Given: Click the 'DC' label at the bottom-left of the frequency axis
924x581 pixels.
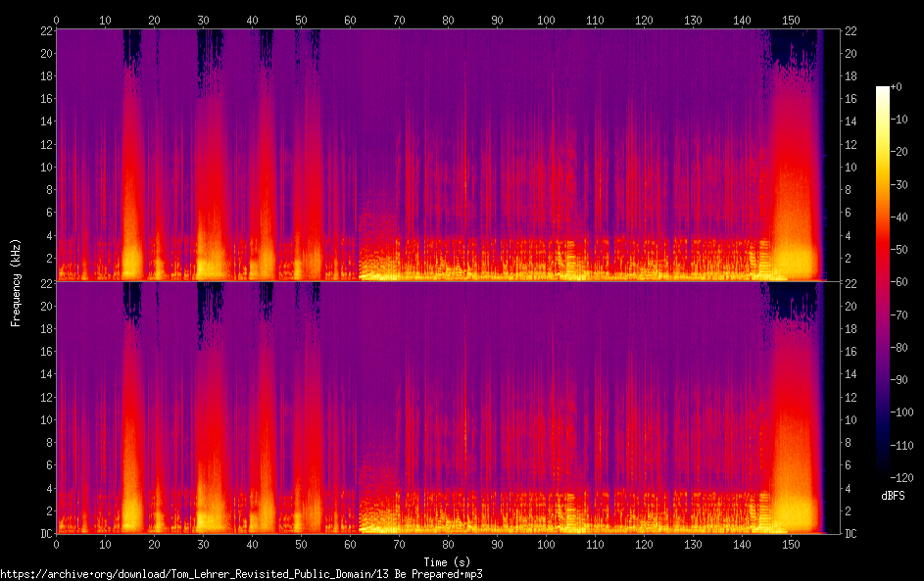Looking at the screenshot, I should click(x=45, y=534).
